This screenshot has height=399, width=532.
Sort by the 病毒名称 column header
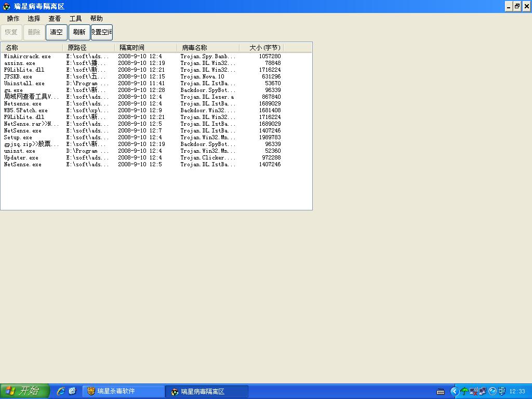point(208,47)
